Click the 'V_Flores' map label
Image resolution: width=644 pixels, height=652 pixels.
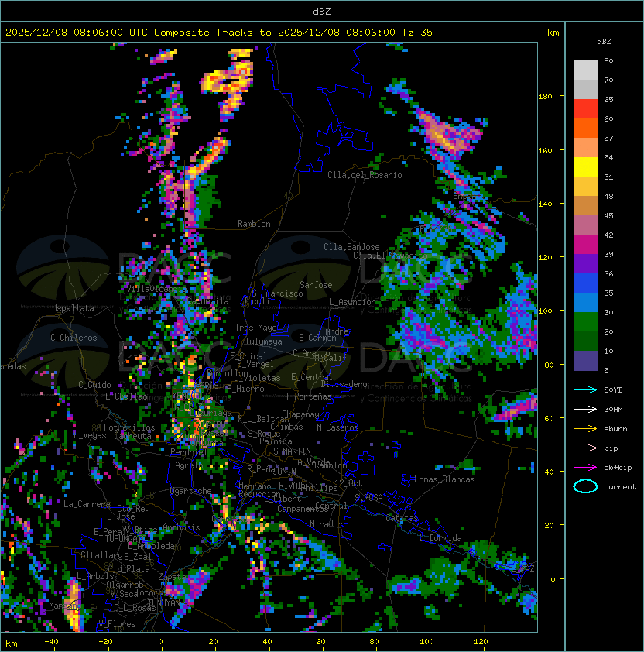pos(117,624)
